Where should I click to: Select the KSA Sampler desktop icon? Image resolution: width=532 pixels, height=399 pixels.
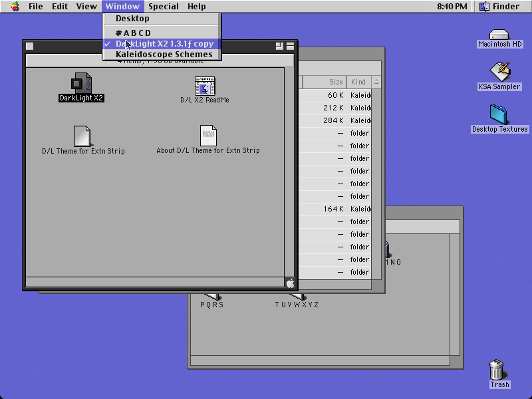500,72
